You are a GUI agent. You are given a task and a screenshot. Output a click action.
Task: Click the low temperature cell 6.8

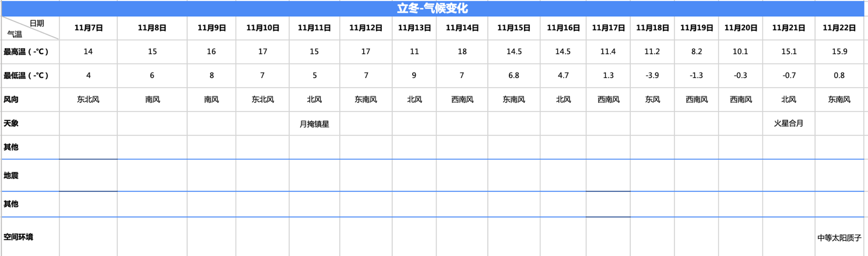click(x=514, y=76)
